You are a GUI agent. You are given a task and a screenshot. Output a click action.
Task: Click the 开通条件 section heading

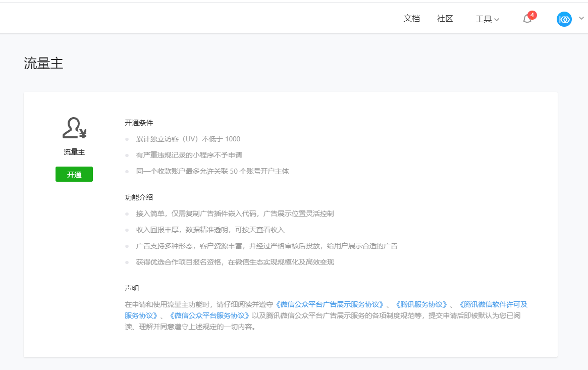point(139,123)
